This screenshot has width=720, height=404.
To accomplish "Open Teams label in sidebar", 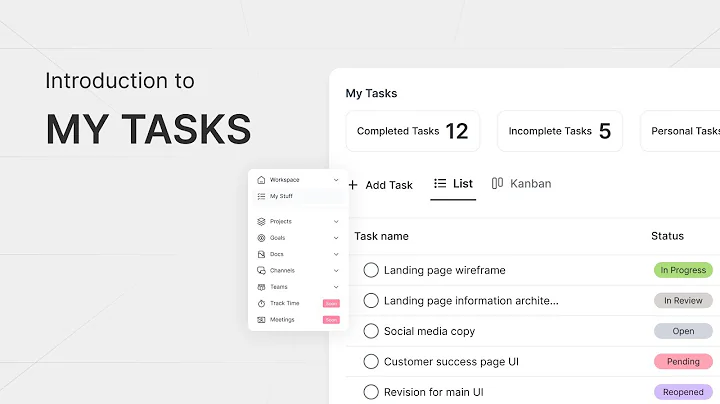I will (x=278, y=287).
